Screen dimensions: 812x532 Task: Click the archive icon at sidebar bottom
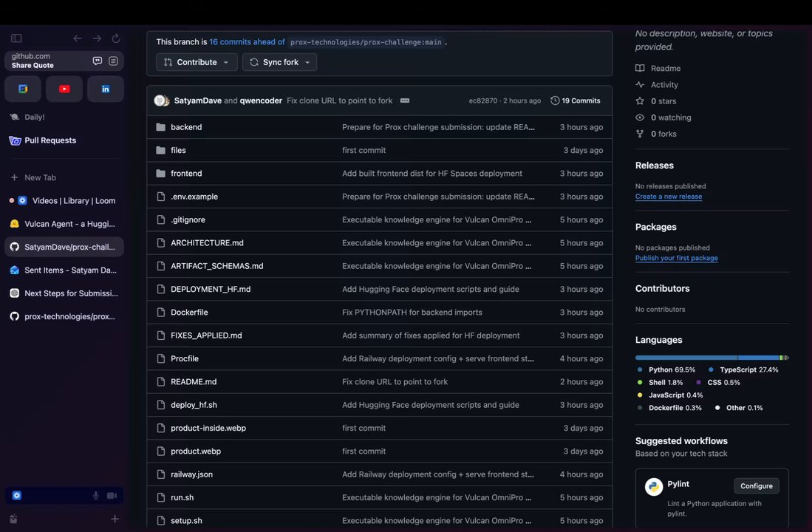[x=13, y=519]
